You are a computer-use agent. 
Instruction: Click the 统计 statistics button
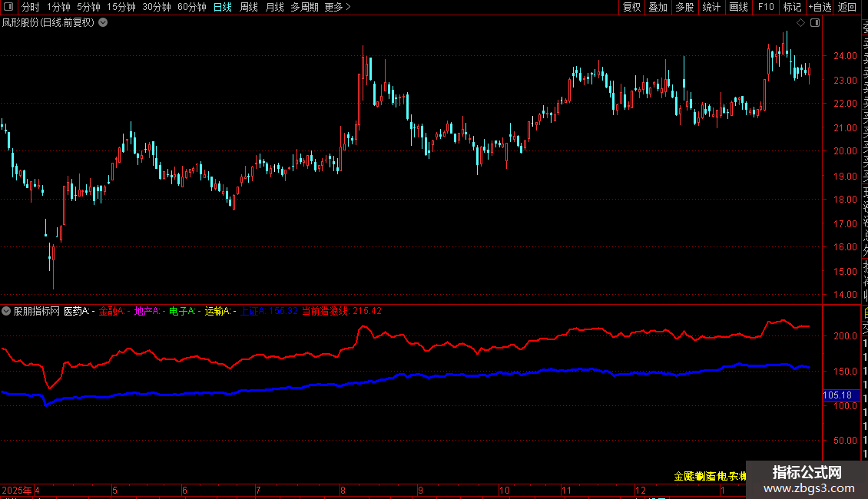(x=711, y=7)
